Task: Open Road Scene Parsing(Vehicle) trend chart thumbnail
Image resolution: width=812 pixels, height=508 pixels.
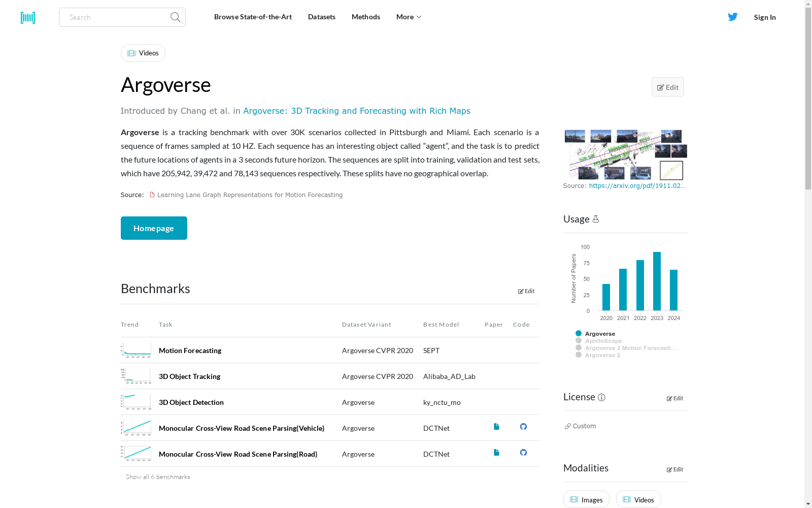Action: (x=136, y=428)
